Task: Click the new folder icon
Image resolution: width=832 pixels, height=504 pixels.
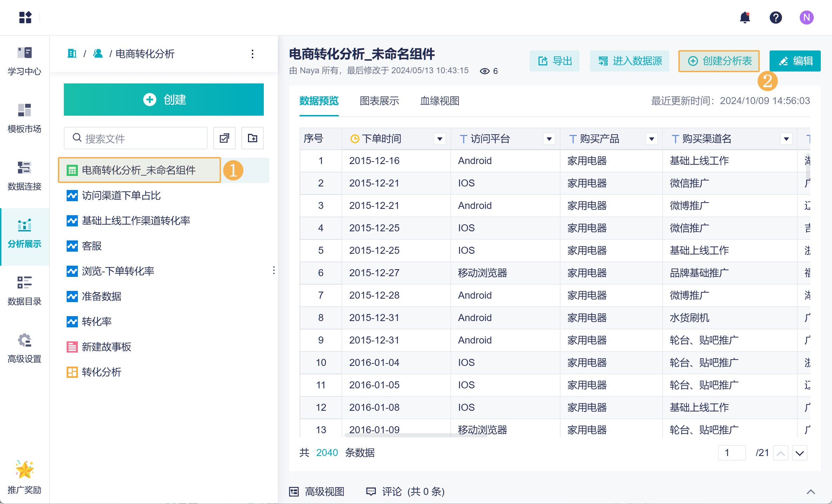Action: pyautogui.click(x=252, y=138)
